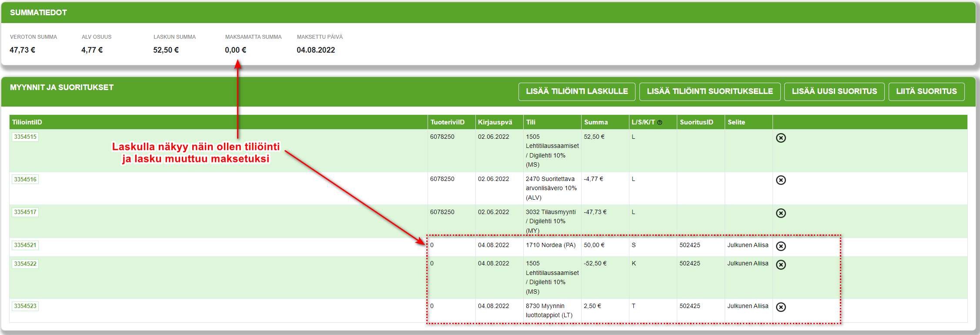Click Maksettu päivä value 04.08.2022
This screenshot has height=335, width=980.
tap(316, 50)
